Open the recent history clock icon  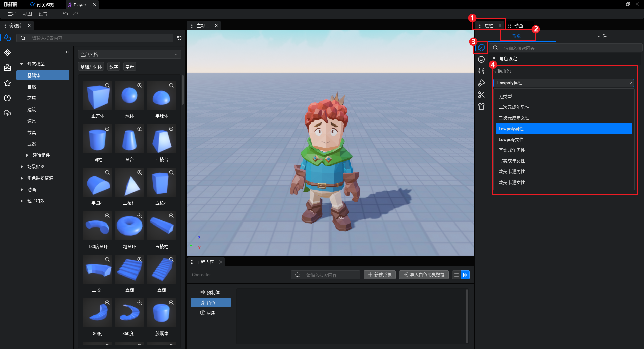pos(7,98)
